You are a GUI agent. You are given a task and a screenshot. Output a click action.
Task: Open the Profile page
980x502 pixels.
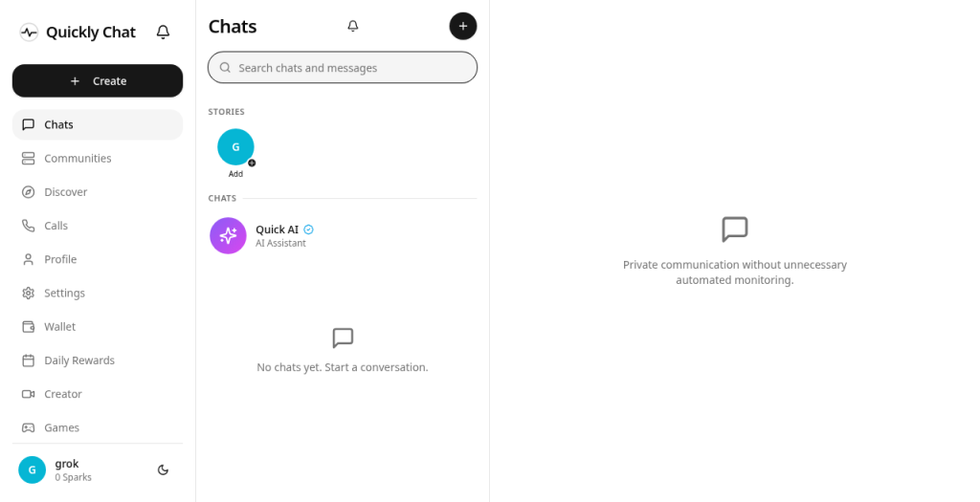coord(98,259)
